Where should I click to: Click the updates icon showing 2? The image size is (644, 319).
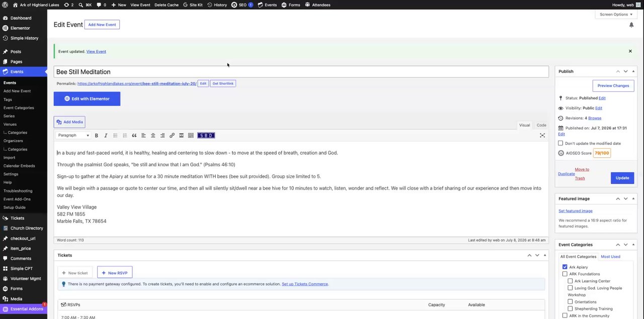pos(68,5)
